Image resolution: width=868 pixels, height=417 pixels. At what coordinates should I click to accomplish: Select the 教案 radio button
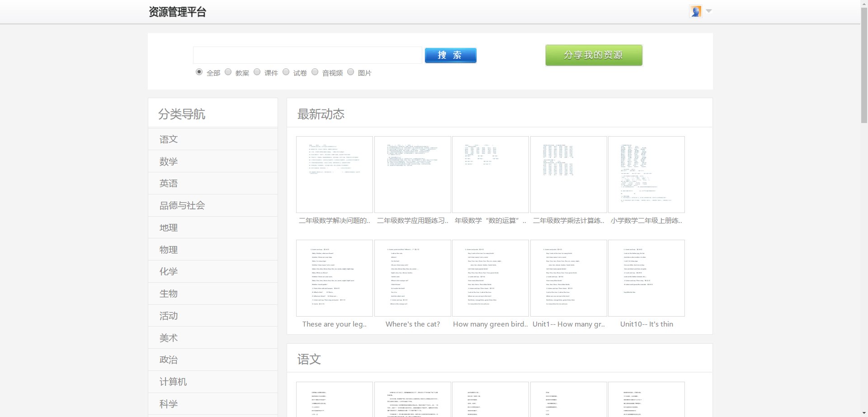pyautogui.click(x=228, y=72)
